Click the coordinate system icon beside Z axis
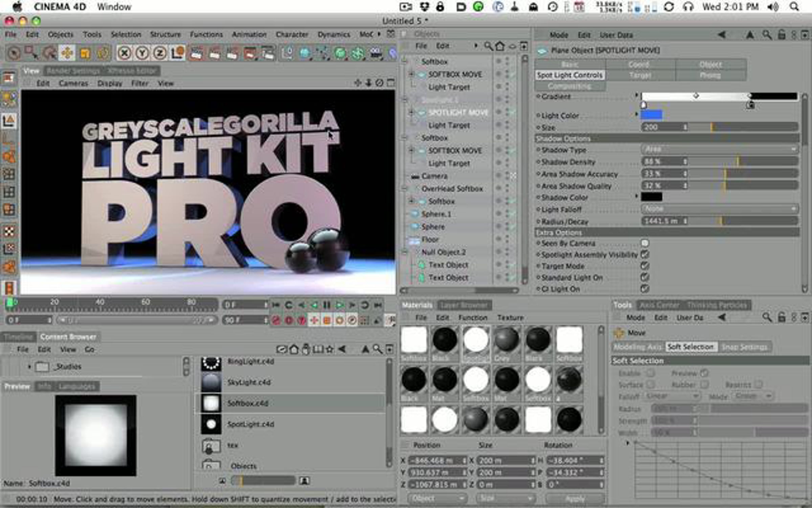The width and height of the screenshot is (812, 508). (x=178, y=53)
